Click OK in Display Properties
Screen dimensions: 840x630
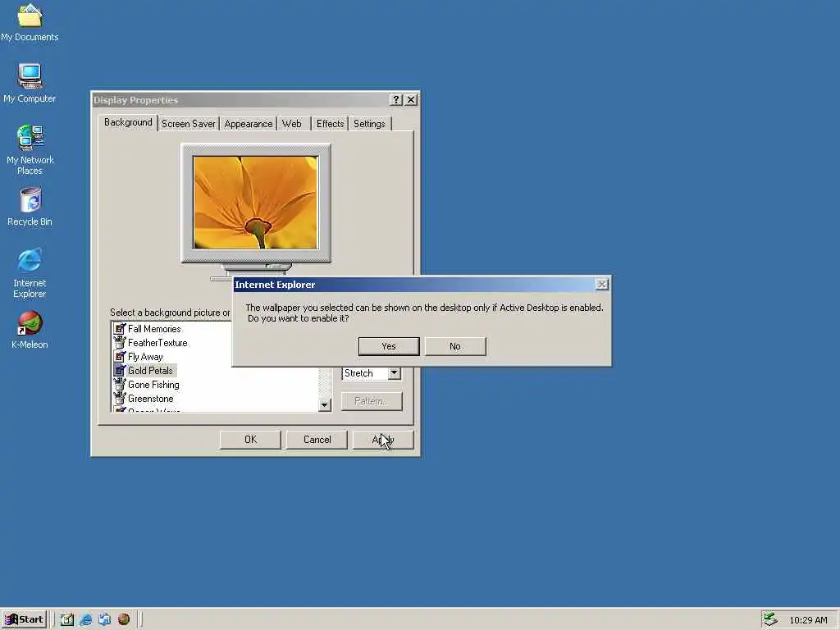(x=250, y=440)
